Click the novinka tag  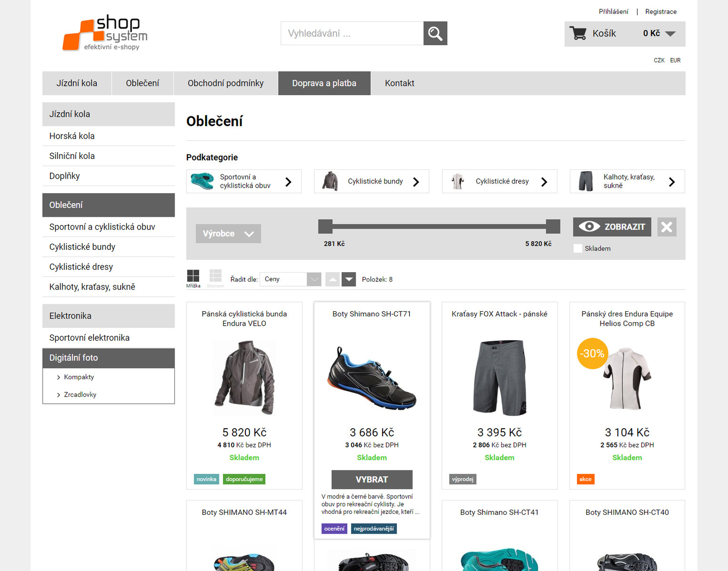pos(206,479)
